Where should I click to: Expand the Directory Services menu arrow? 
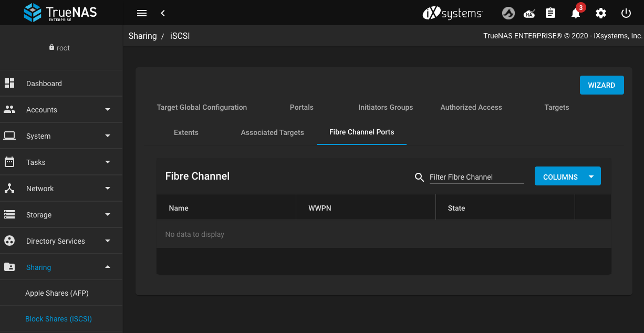[108, 241]
